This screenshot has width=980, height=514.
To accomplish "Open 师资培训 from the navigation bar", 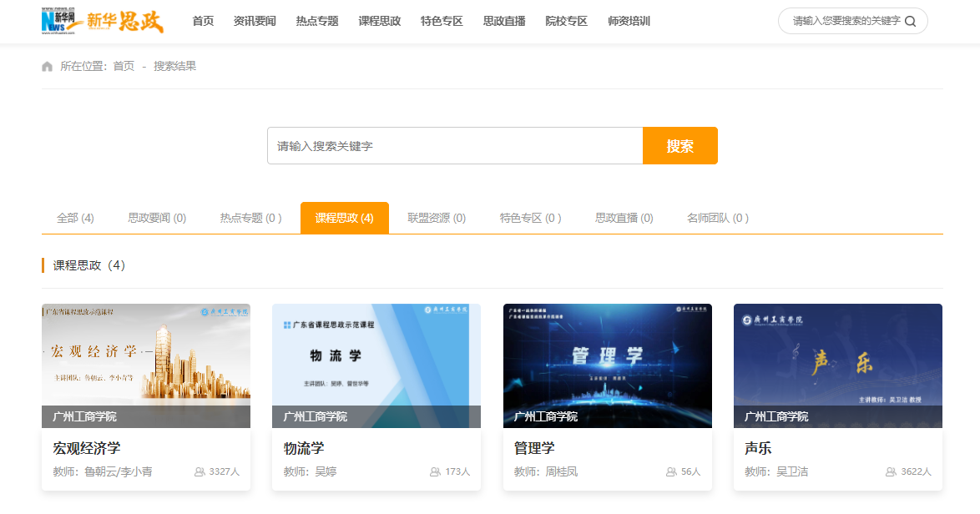I will point(629,22).
